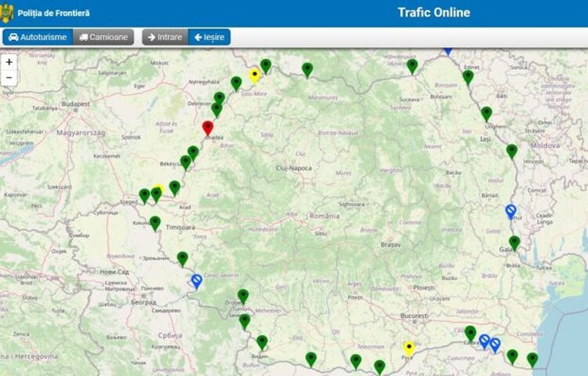Click the red marker near Oradea
This screenshot has width=588, height=376.
point(208,127)
